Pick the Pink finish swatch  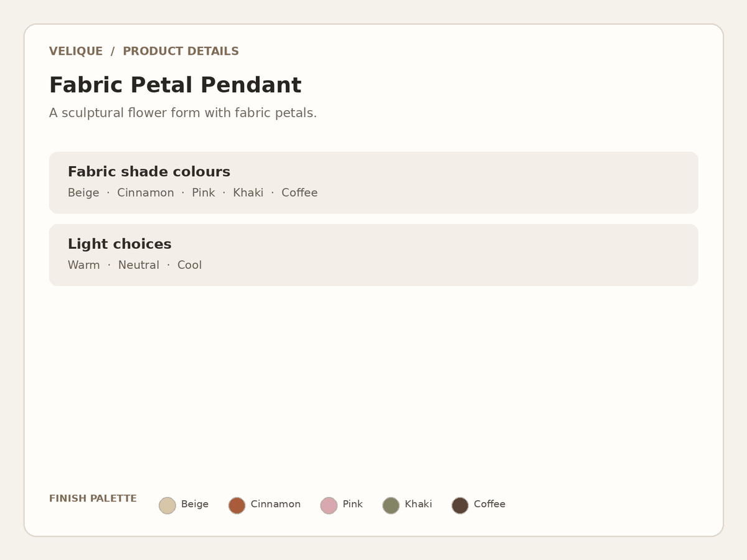[329, 505]
